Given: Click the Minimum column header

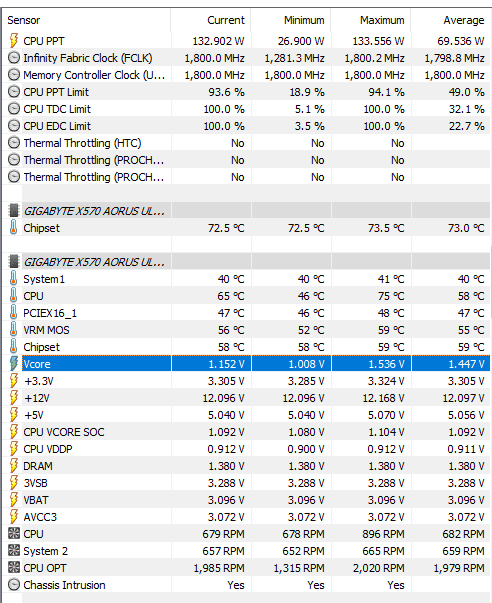Looking at the screenshot, I should [291, 20].
